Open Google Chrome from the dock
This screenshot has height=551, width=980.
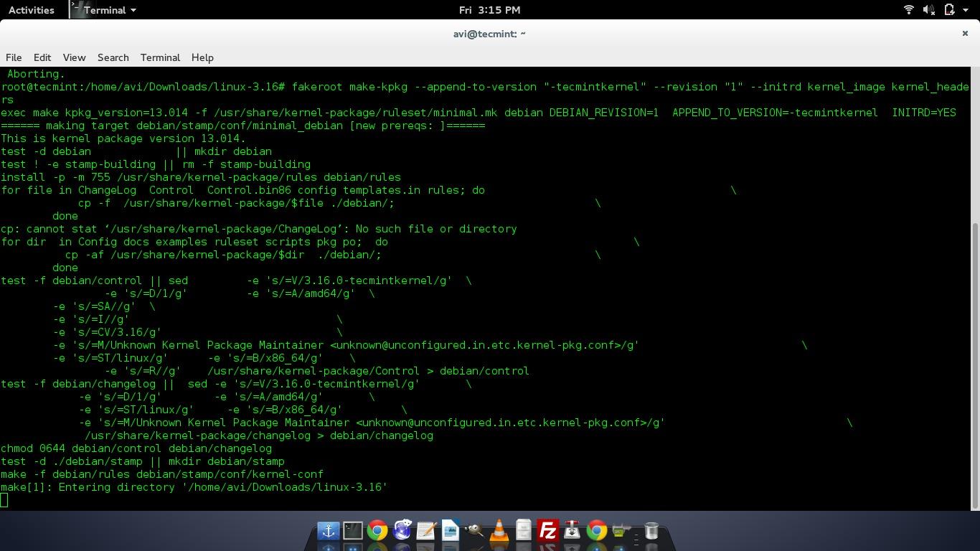pyautogui.click(x=377, y=531)
